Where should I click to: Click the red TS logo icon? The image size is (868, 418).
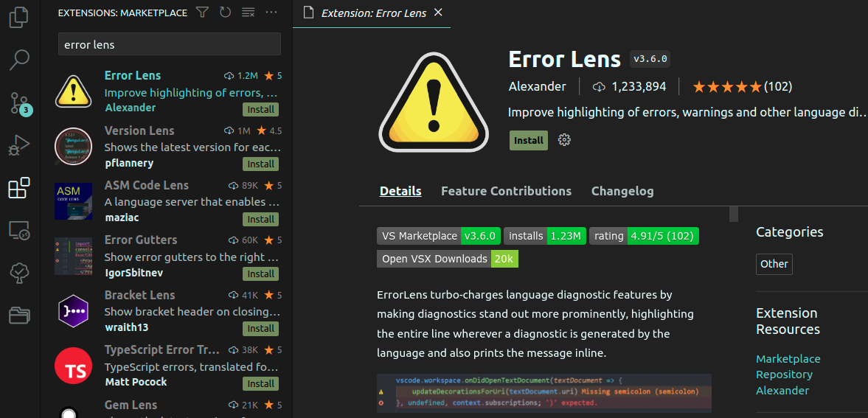pyautogui.click(x=74, y=366)
